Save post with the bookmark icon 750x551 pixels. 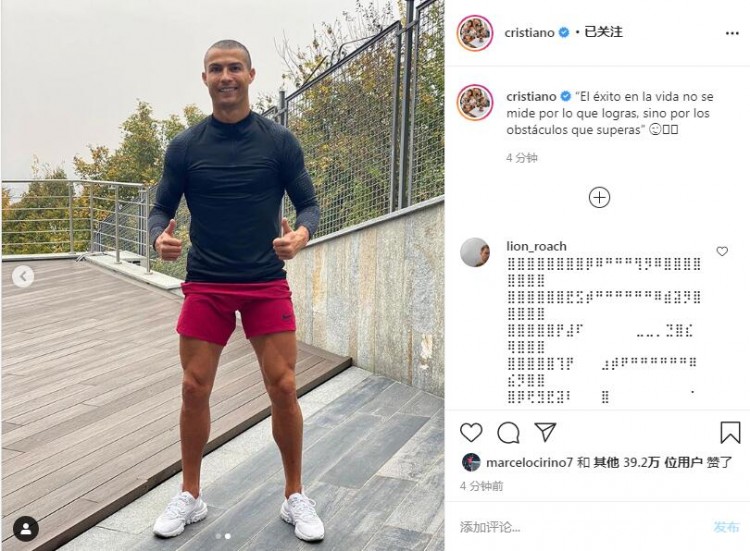tap(730, 432)
